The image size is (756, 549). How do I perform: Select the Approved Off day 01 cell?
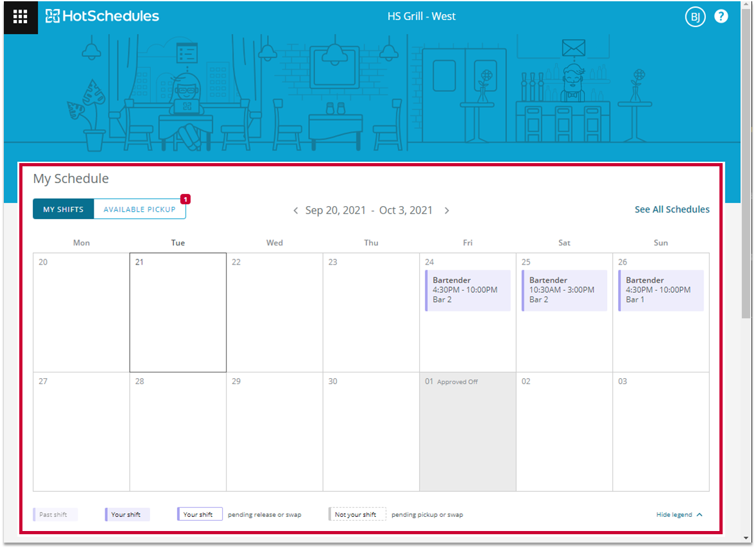click(468, 431)
